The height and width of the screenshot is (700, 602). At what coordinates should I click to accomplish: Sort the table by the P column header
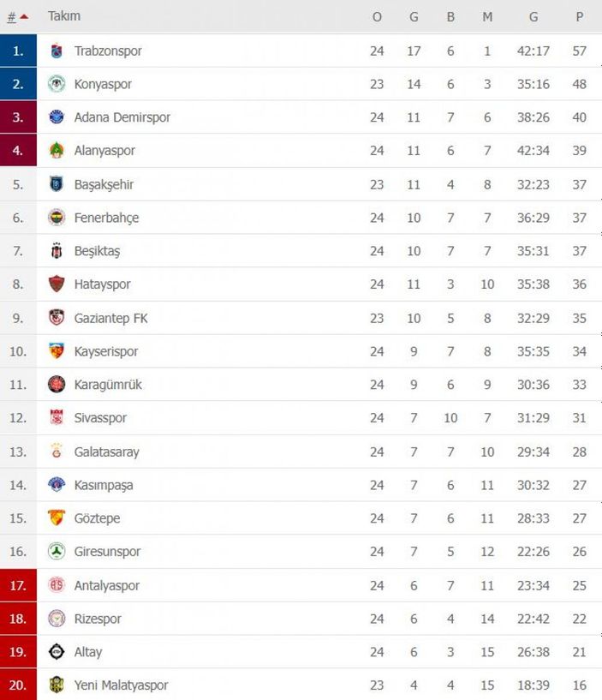click(x=579, y=15)
